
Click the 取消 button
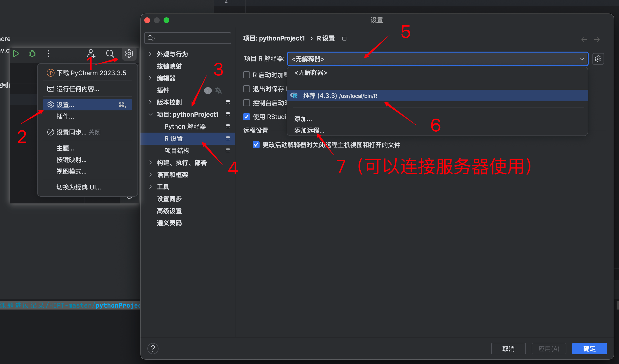click(508, 348)
